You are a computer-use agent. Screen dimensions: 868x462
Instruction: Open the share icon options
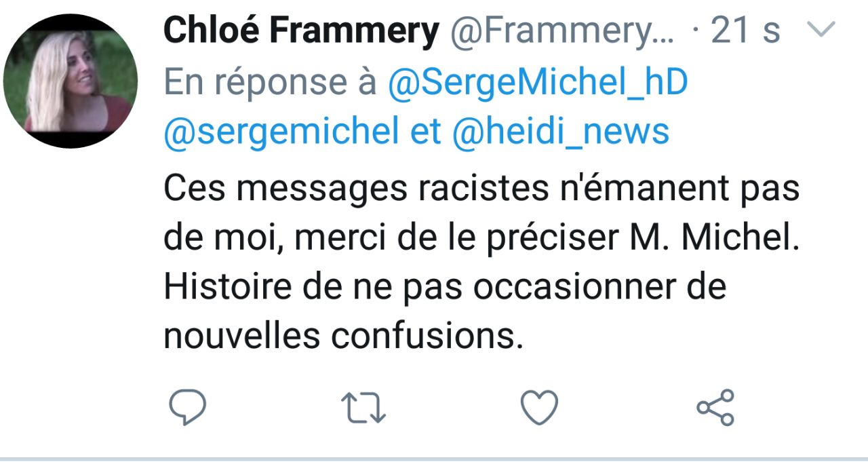point(715,407)
